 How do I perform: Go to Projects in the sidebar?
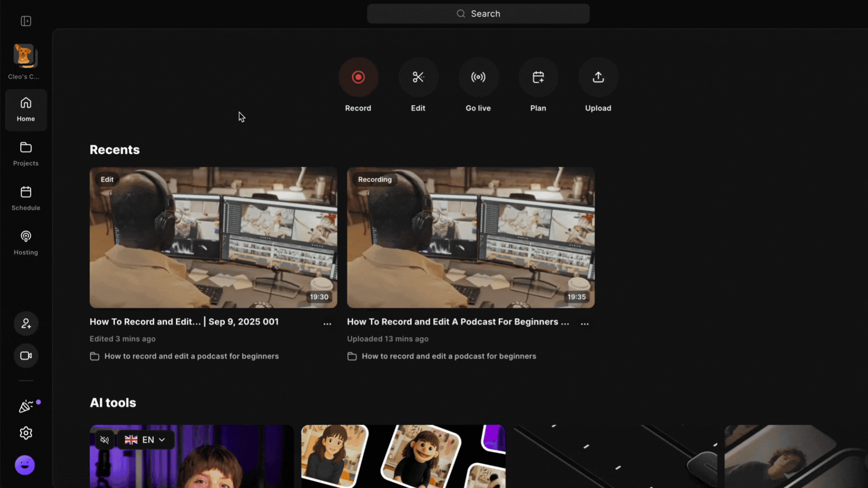[x=26, y=154]
